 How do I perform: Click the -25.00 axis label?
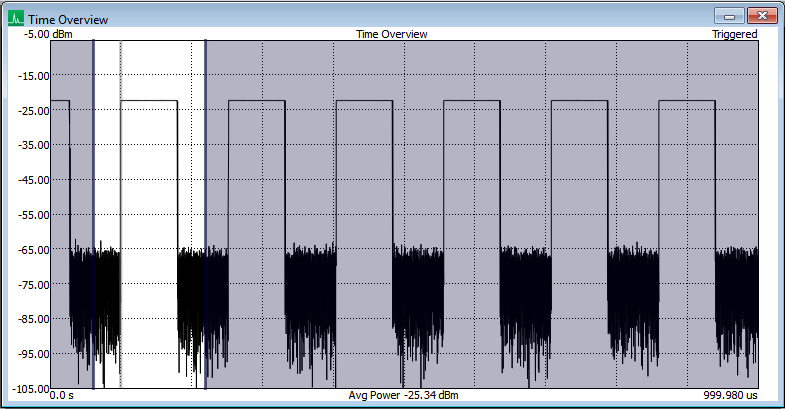click(x=34, y=111)
